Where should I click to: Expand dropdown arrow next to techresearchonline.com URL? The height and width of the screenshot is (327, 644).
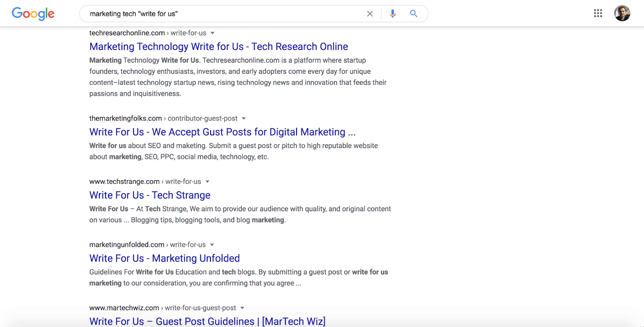click(213, 33)
